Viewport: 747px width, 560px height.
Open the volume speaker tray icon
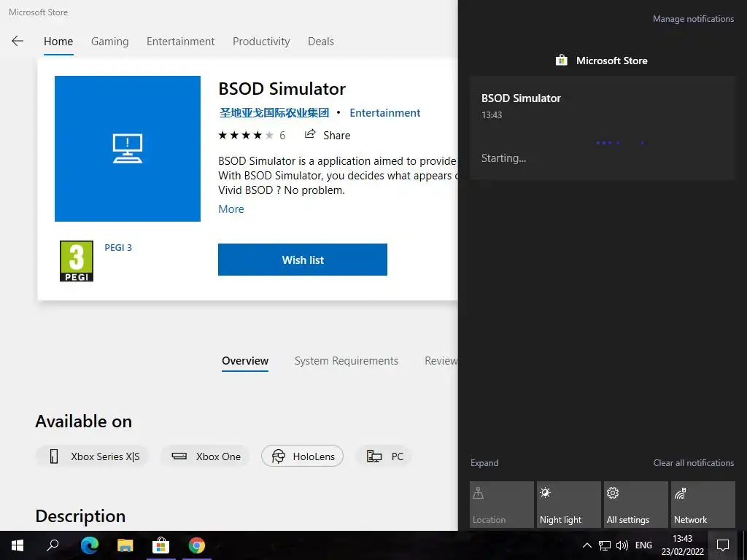click(622, 545)
